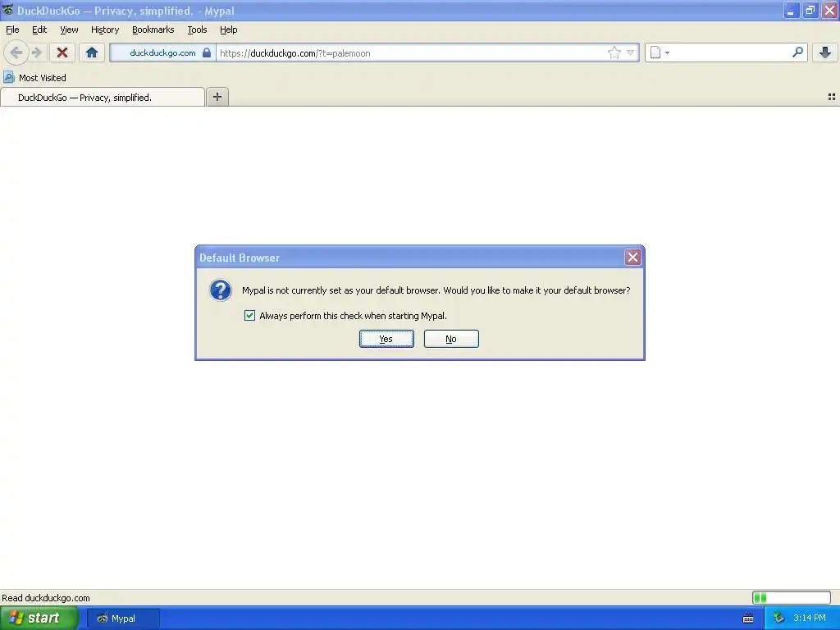Open the File menu
Screen dimensions: 840x630
pos(12,30)
